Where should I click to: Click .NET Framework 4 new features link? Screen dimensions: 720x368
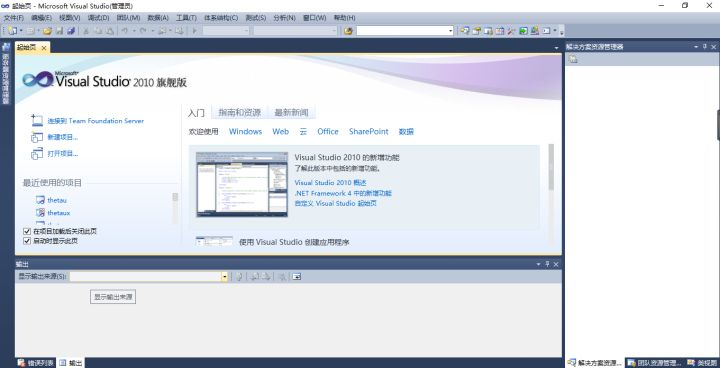pyautogui.click(x=343, y=193)
